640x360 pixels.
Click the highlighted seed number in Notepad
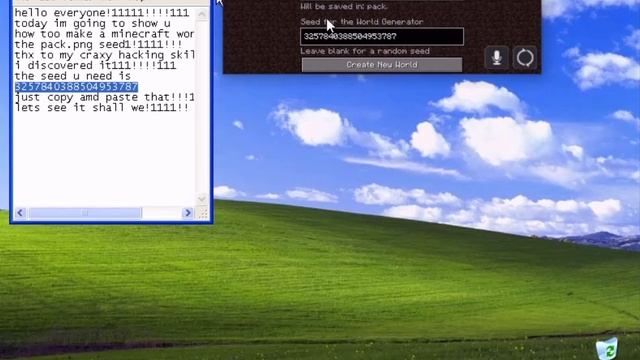(76, 87)
